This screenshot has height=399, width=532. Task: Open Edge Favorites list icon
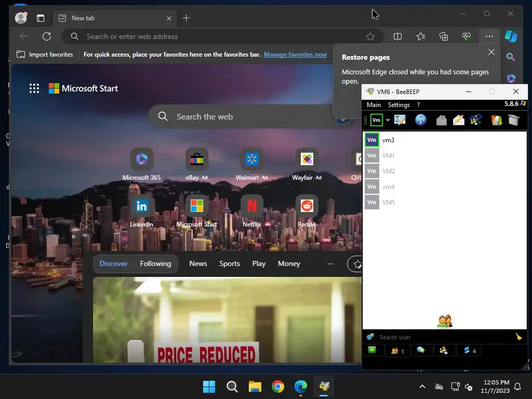[x=421, y=36]
